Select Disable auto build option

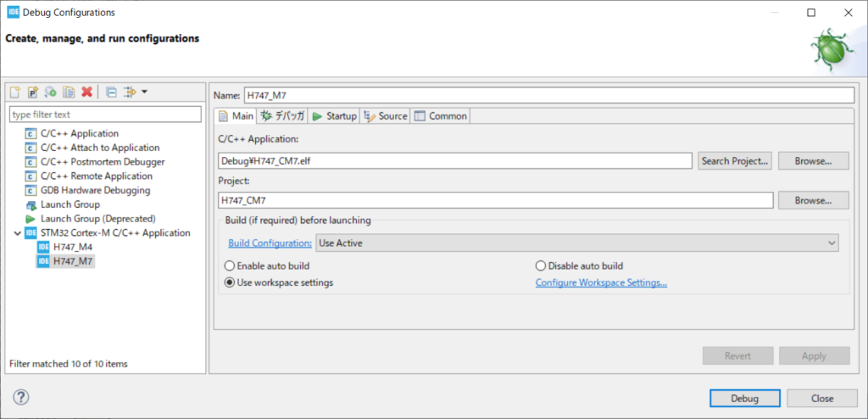point(541,265)
